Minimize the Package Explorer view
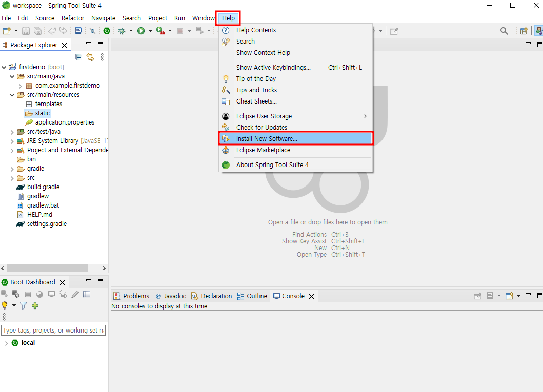 coord(89,44)
